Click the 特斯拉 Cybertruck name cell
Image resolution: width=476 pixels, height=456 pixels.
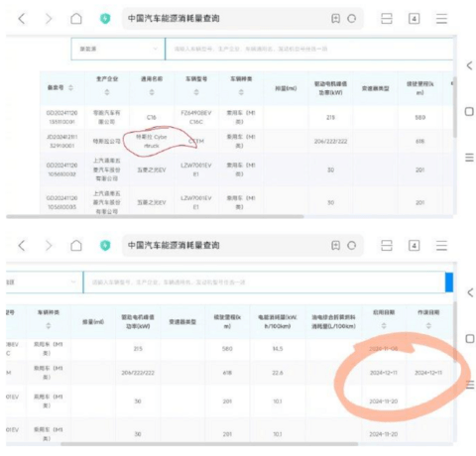pyautogui.click(x=152, y=141)
